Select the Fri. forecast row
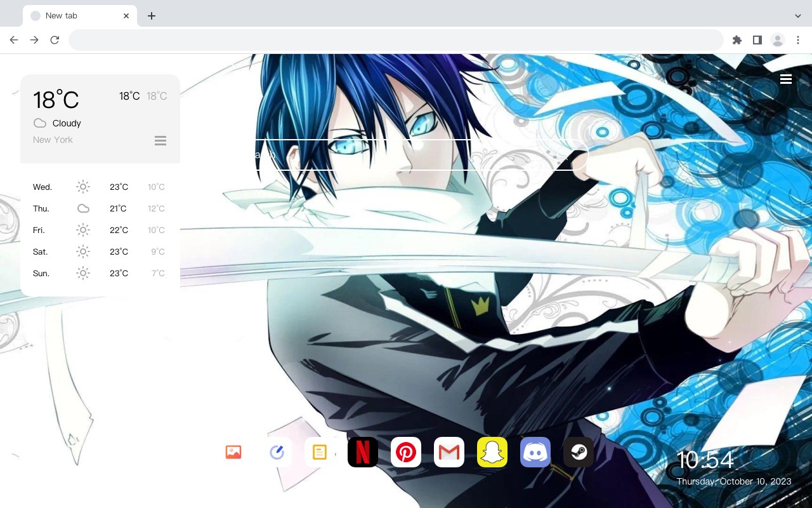 tap(100, 230)
